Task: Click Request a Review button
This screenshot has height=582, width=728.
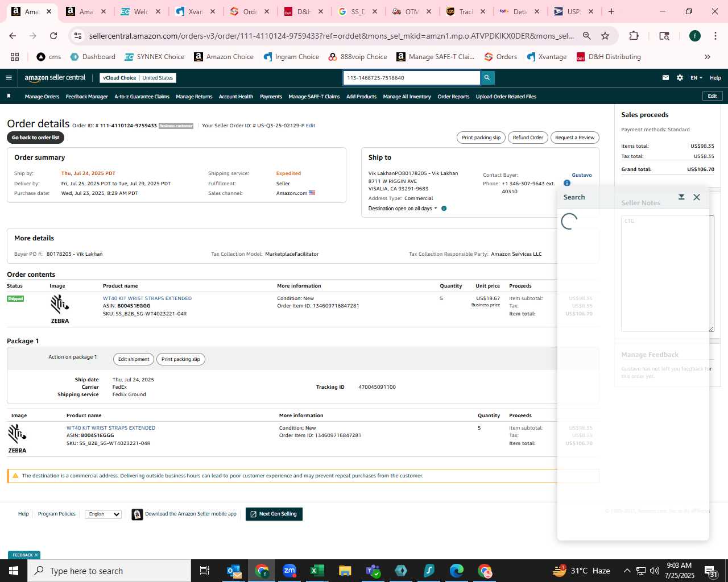Action: tap(574, 138)
